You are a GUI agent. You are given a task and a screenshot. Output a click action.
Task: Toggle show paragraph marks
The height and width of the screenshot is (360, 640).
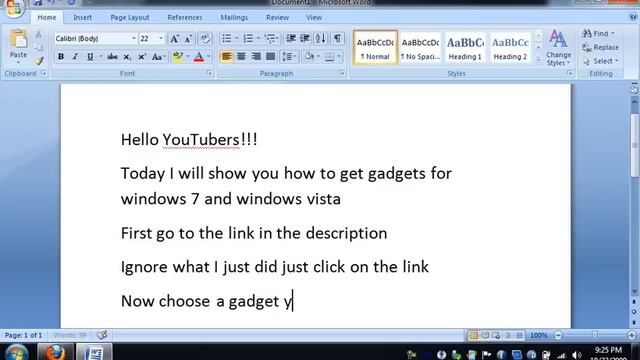click(x=337, y=38)
